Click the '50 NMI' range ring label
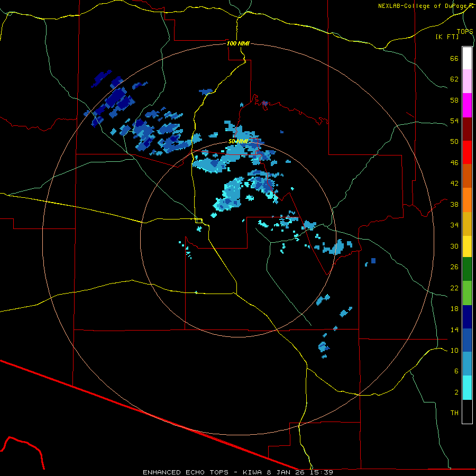This screenshot has height=476, width=476. 239,141
